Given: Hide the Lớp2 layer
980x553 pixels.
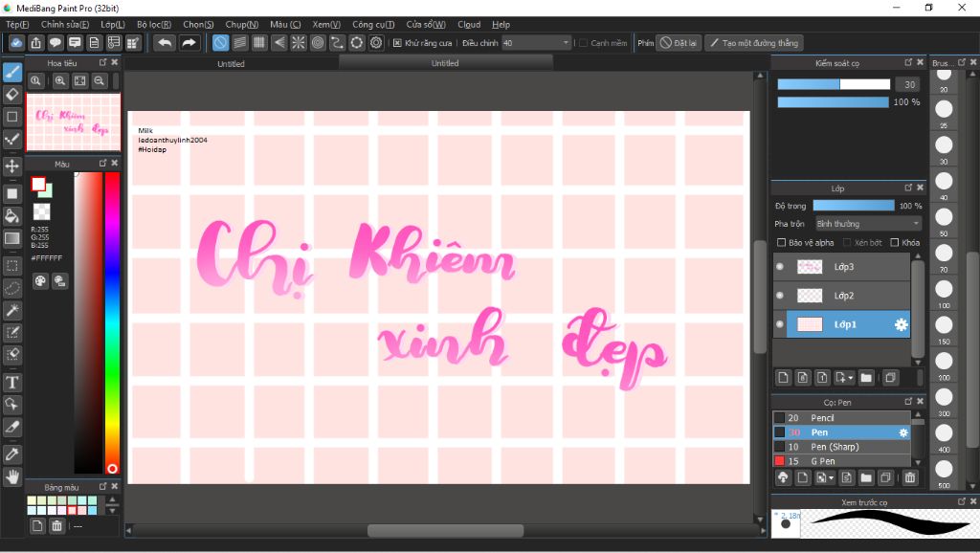Looking at the screenshot, I should point(780,296).
